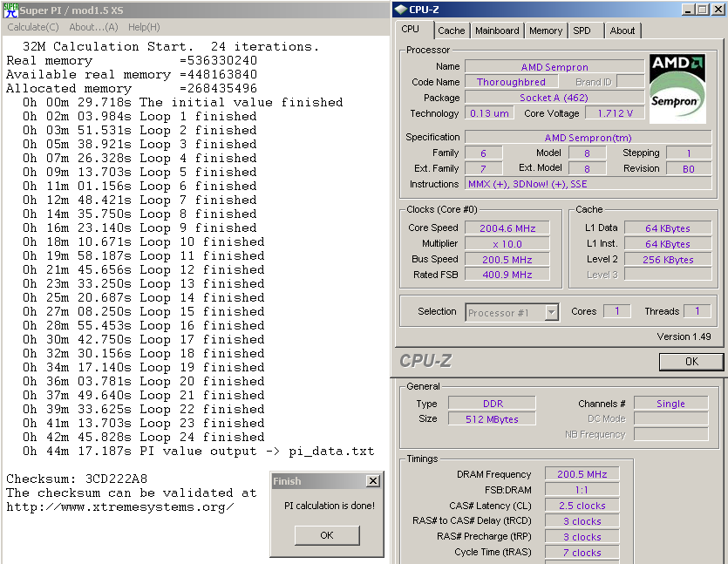The image size is (728, 564).
Task: Click the memory Size value 512 MBytes
Action: tap(492, 418)
